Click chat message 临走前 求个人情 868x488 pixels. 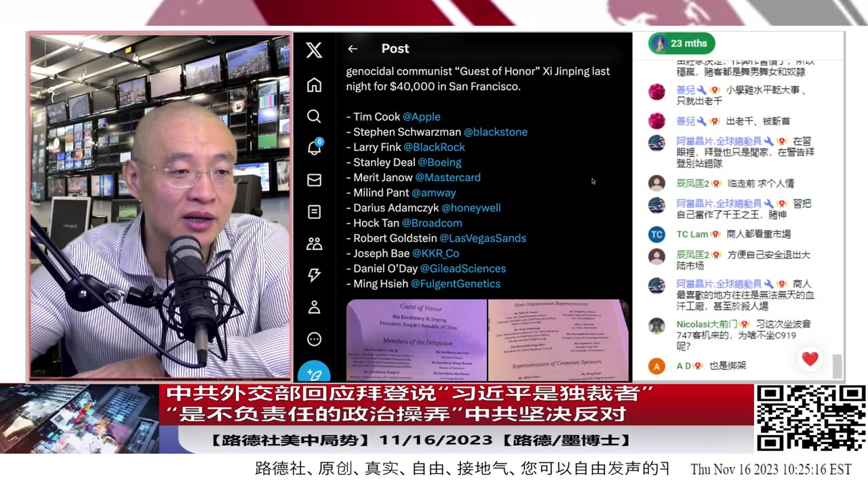tap(760, 183)
